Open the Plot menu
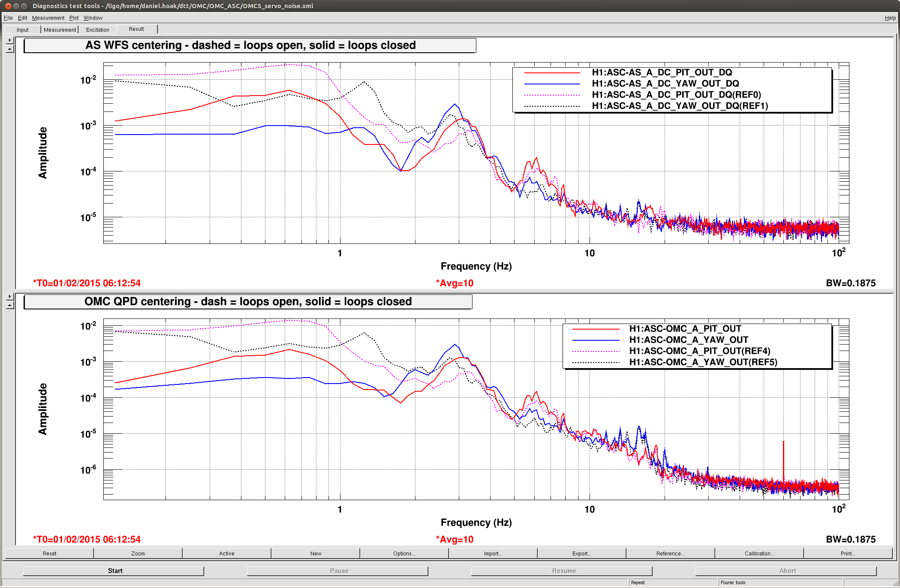This screenshot has width=900, height=588. [x=74, y=18]
